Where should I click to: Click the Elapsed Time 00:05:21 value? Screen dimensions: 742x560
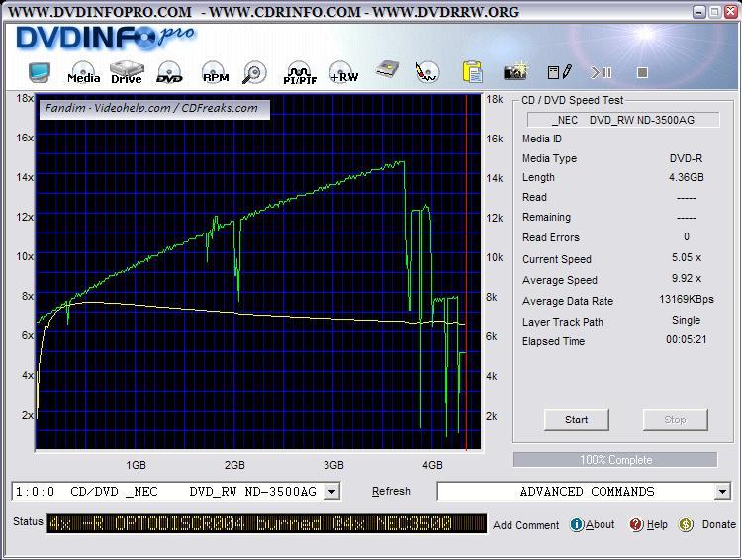tap(687, 340)
